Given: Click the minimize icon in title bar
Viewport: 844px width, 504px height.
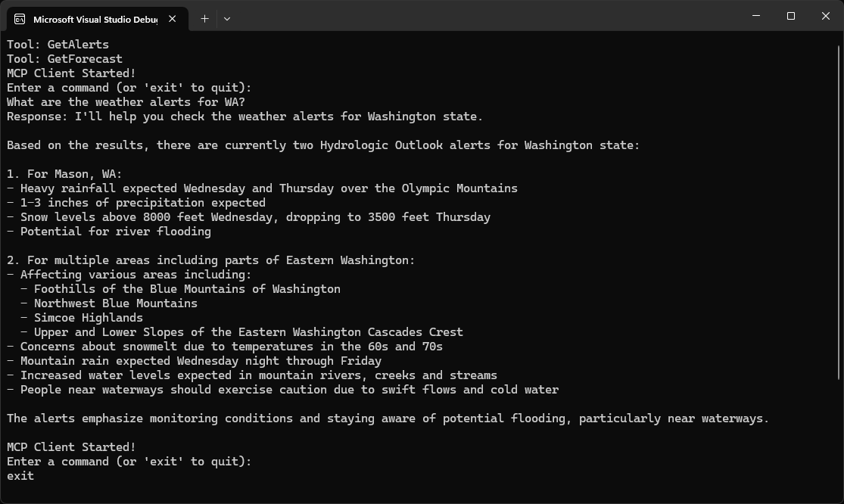Looking at the screenshot, I should coord(755,15).
